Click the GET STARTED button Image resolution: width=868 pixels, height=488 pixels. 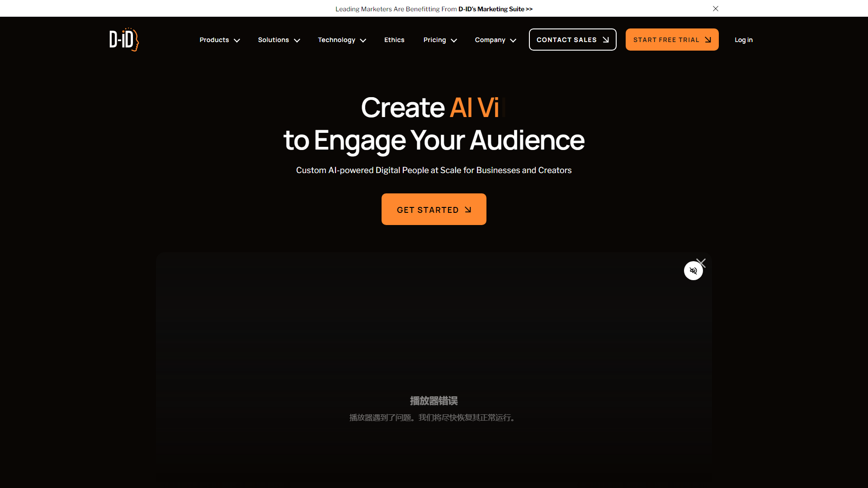(434, 209)
